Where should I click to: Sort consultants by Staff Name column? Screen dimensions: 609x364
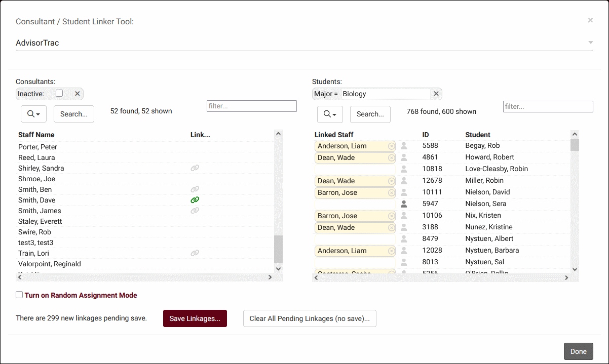[36, 135]
